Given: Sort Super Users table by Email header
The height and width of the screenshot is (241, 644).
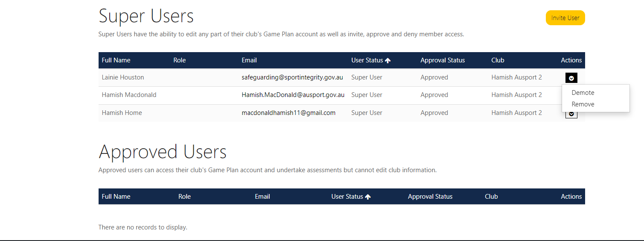Looking at the screenshot, I should 249,60.
